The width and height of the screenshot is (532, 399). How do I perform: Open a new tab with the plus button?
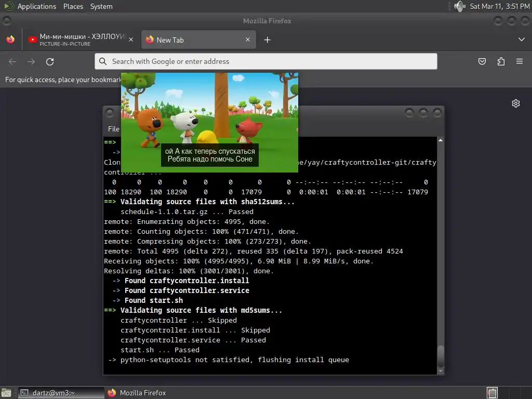pos(268,40)
